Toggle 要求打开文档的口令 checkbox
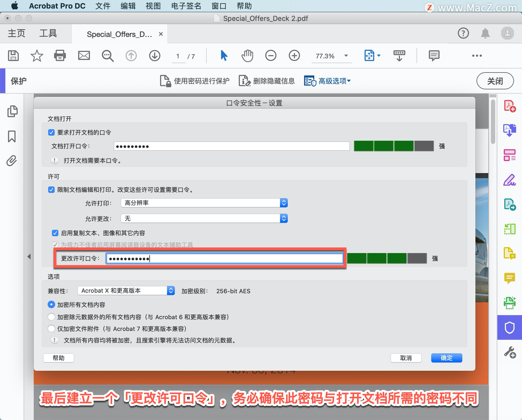 point(51,132)
